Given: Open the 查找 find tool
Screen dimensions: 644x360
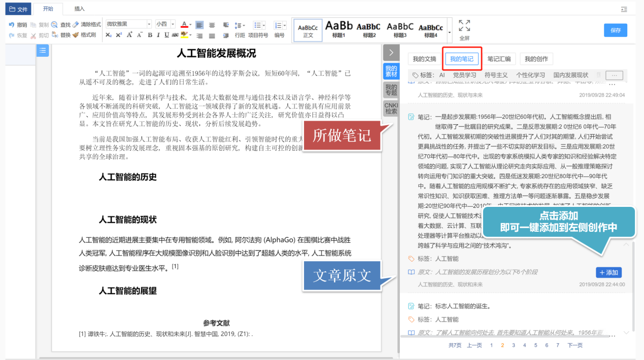Looking at the screenshot, I should point(61,24).
